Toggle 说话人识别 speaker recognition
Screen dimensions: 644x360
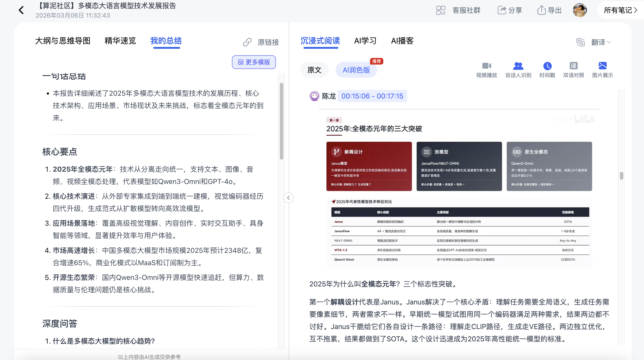point(518,70)
